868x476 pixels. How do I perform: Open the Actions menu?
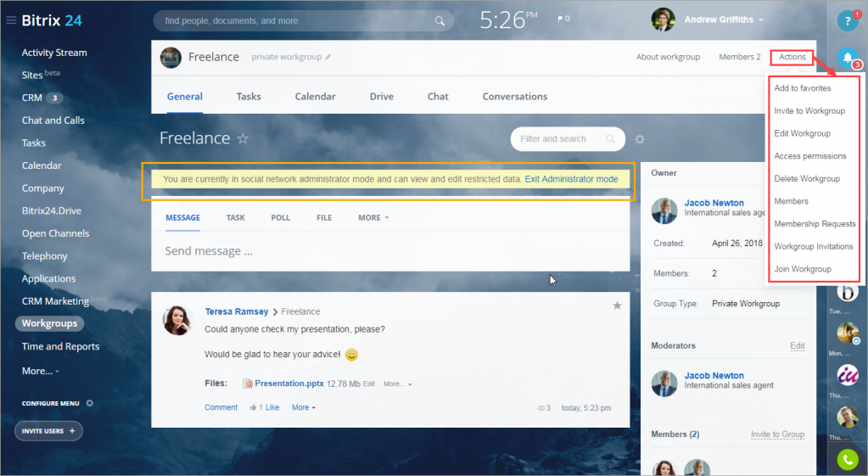[792, 57]
